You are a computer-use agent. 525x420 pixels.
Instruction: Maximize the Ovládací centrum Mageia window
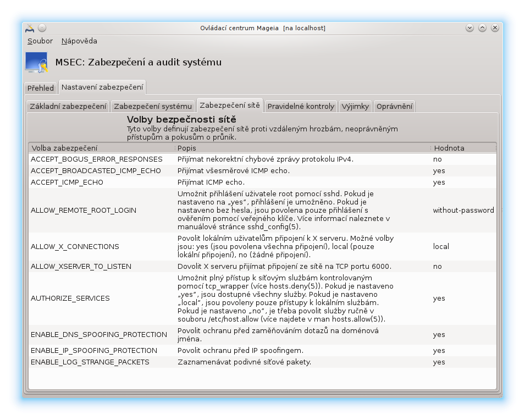click(x=482, y=28)
